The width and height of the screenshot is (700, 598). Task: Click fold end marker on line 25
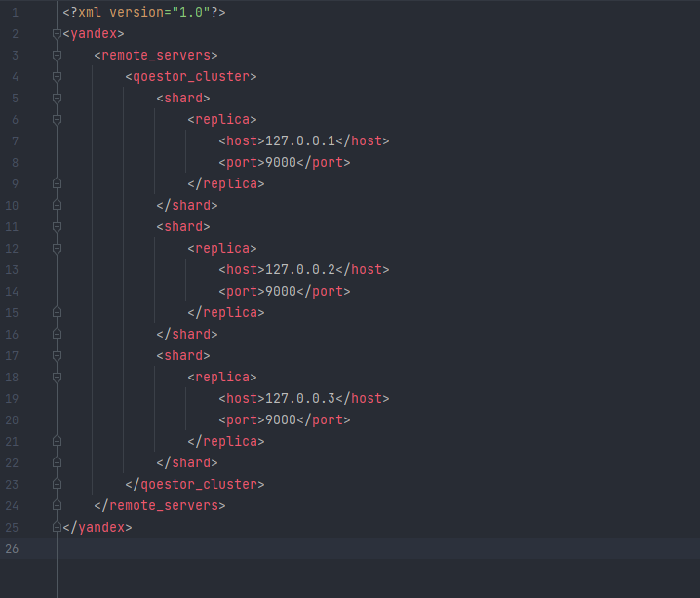[57, 527]
